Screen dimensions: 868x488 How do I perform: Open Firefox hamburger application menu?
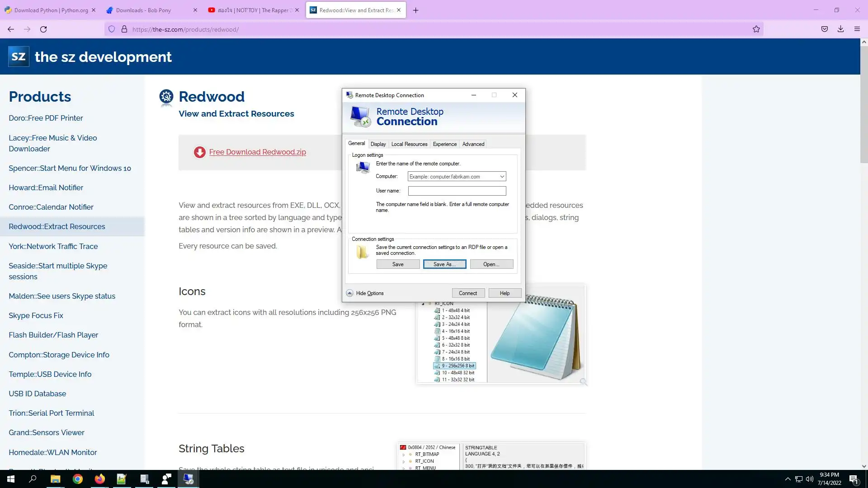[x=857, y=29]
